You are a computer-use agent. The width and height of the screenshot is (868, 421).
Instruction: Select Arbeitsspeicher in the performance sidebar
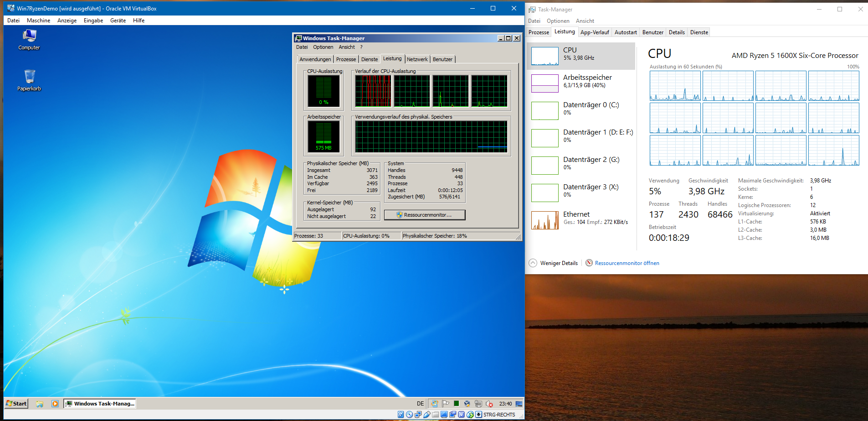click(581, 83)
